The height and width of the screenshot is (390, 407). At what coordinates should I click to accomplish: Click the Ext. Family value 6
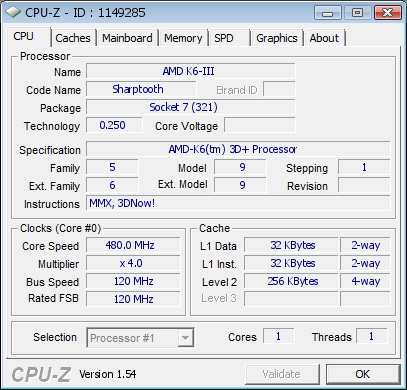tap(112, 185)
